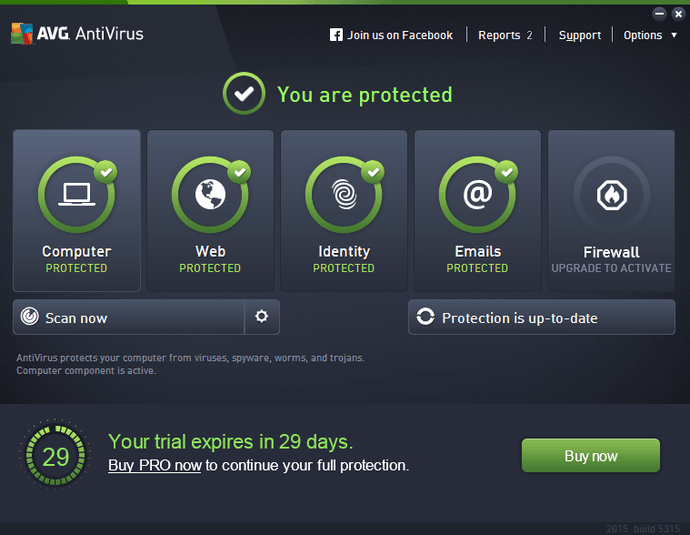
Task: Click the Web PROTECTED status text
Action: pos(210,268)
